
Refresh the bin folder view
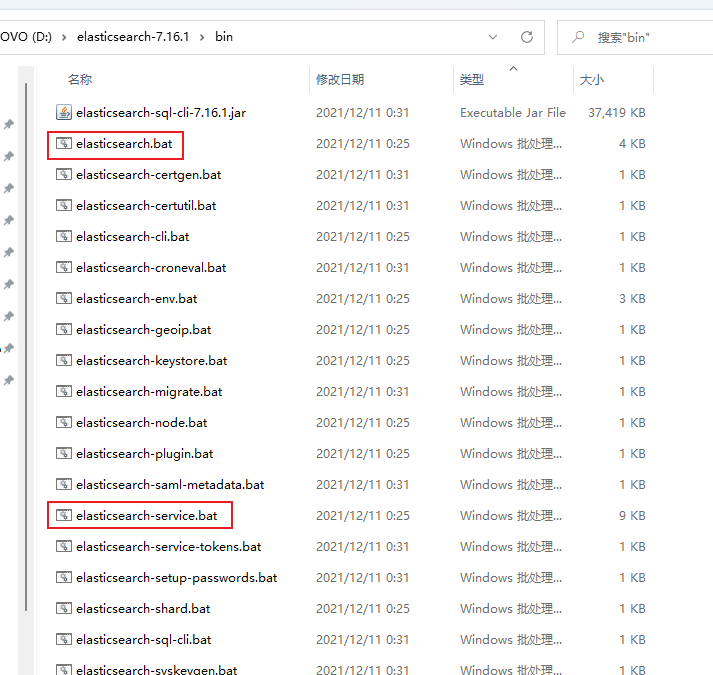(527, 37)
